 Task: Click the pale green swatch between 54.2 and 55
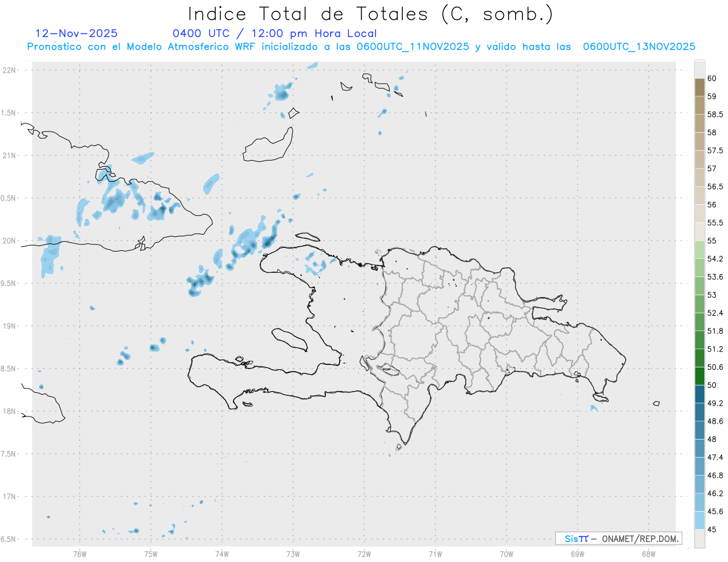(x=699, y=250)
